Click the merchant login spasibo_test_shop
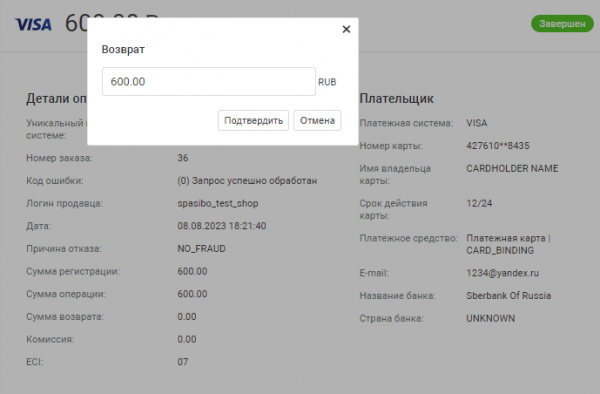This screenshot has height=394, width=600. 218,204
